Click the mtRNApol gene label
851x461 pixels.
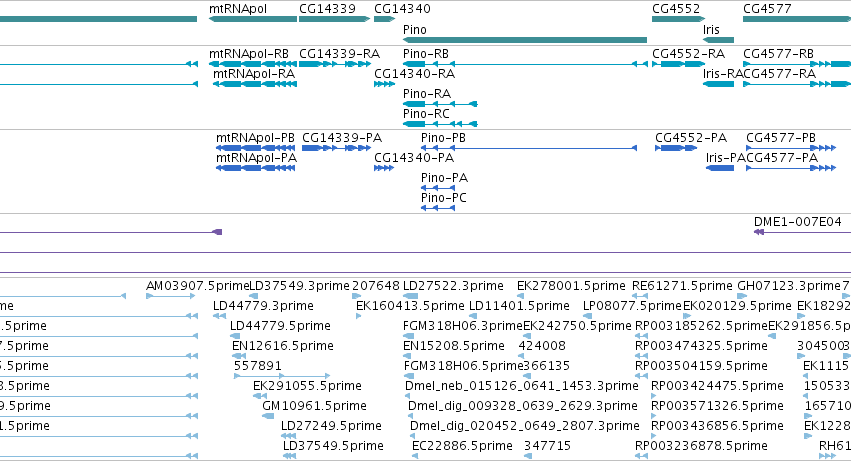238,9
